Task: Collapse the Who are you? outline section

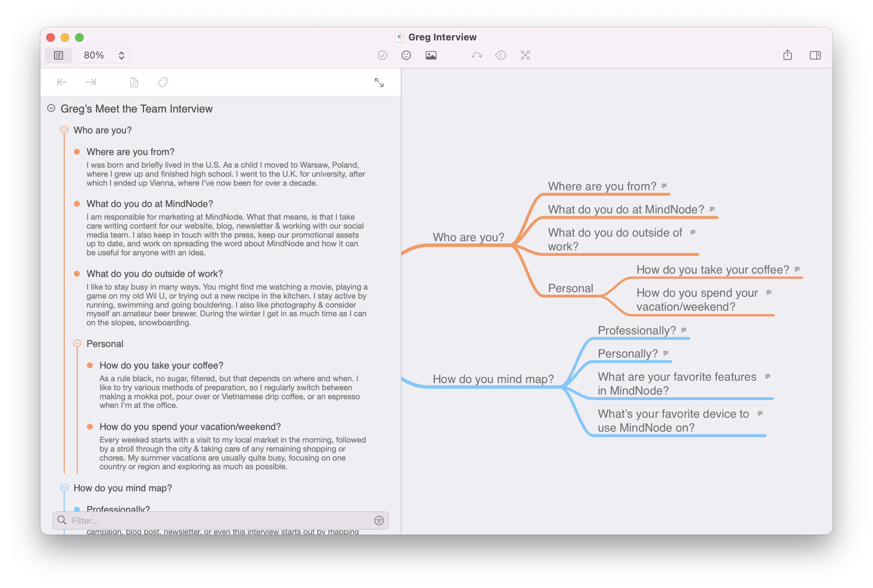Action: click(x=64, y=130)
